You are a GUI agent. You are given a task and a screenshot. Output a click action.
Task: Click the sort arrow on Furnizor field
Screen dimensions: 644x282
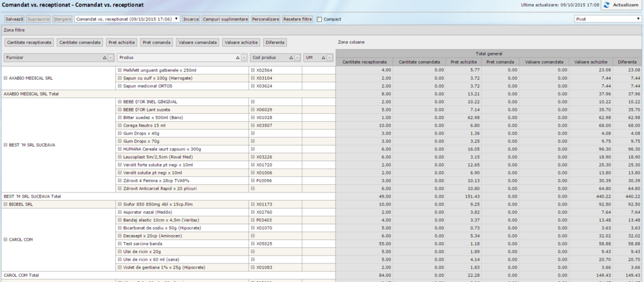click(x=104, y=58)
